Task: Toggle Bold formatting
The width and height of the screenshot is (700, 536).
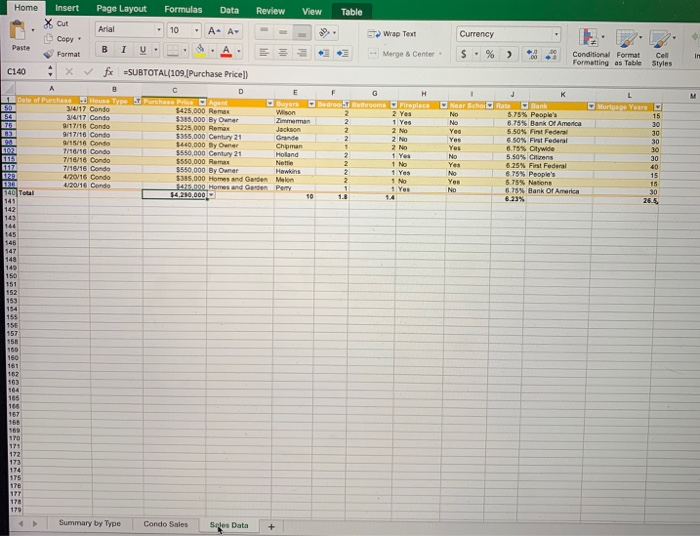Action: click(x=104, y=50)
